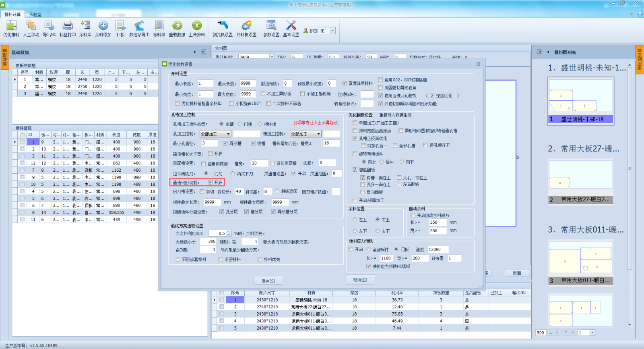Enable the 启用G02、G03切割圆弧 checkbox
The image size is (644, 349).
tap(380, 80)
